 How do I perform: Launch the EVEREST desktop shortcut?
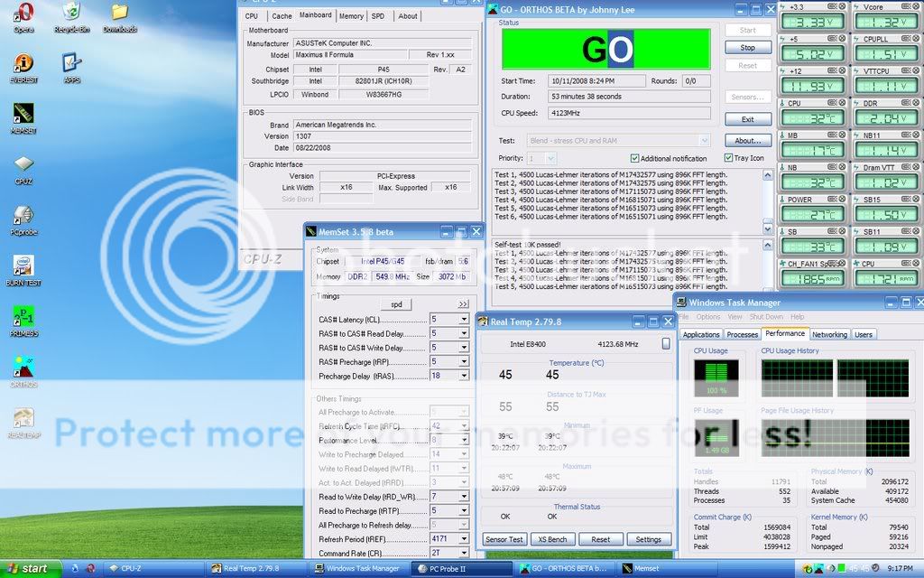[23, 68]
